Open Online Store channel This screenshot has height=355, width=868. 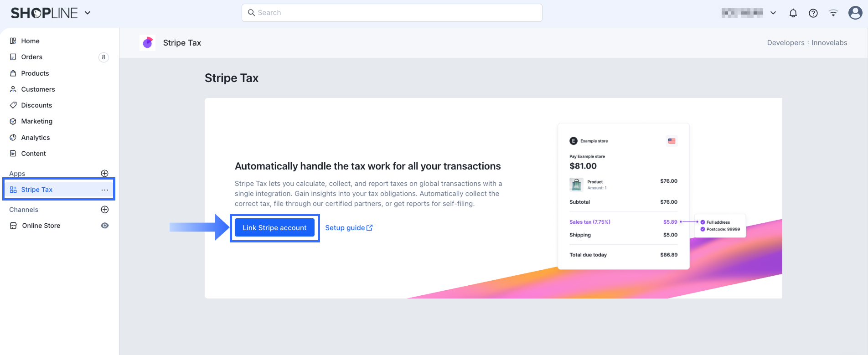(x=41, y=226)
